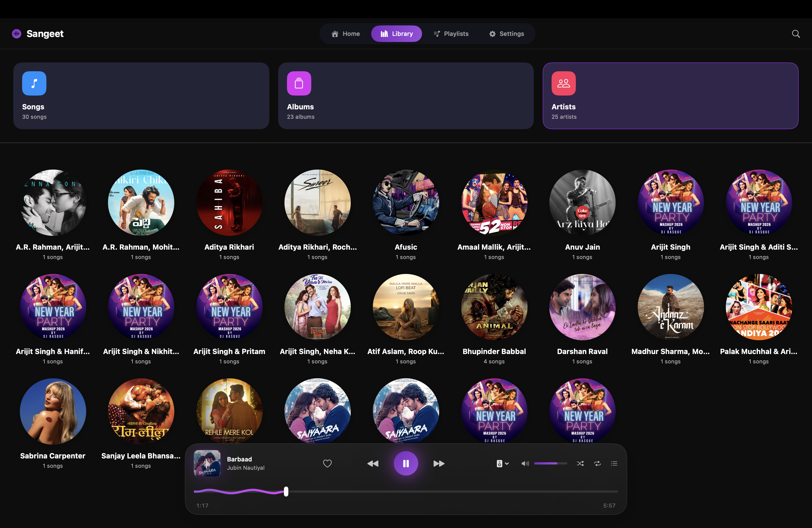This screenshot has width=812, height=528.
Task: Click the progress bar playhead handle
Action: pyautogui.click(x=286, y=492)
